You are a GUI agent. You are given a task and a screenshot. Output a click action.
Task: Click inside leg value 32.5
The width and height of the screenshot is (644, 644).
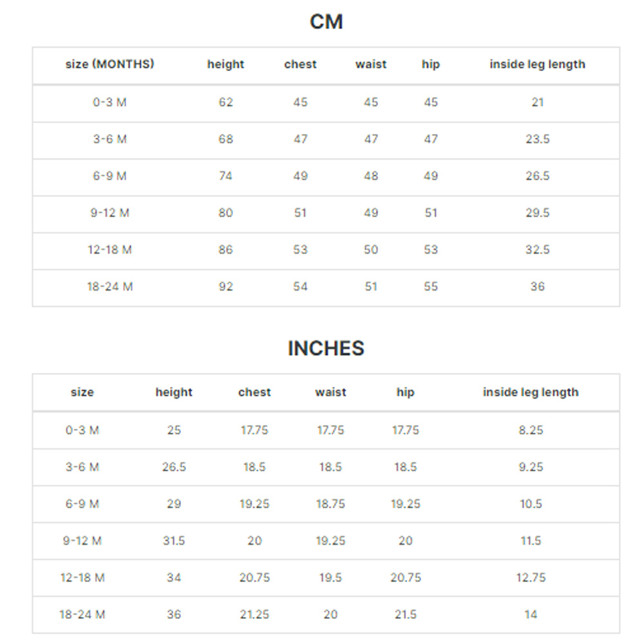click(537, 250)
